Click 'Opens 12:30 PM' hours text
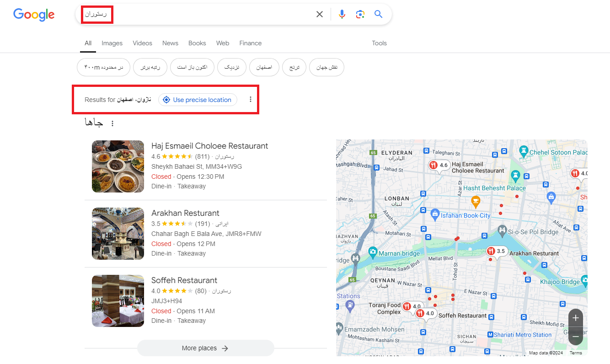The height and width of the screenshot is (364, 610). pyautogui.click(x=200, y=177)
